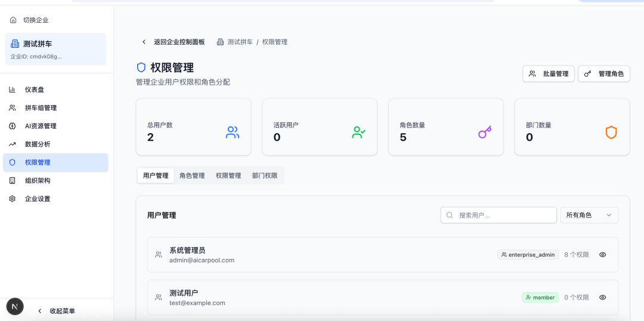The image size is (644, 321).
Task: Click the building icon next to 测试拼车 in sidebar
Action: click(x=15, y=44)
